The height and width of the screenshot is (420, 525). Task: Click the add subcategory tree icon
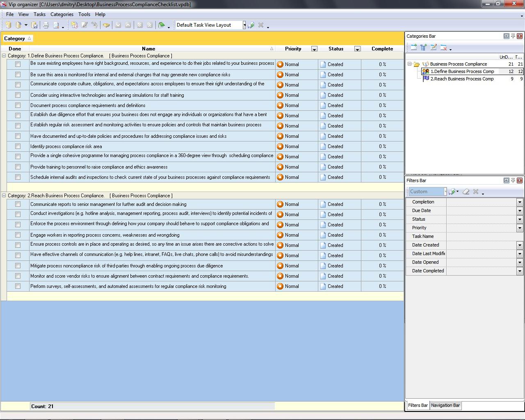click(424, 48)
